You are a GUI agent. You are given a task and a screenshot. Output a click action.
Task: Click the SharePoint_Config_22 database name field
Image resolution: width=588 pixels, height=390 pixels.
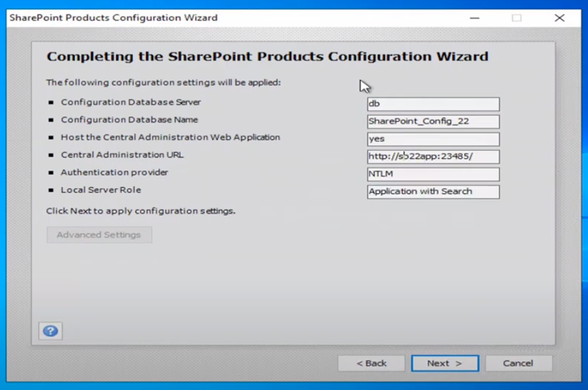coord(433,121)
